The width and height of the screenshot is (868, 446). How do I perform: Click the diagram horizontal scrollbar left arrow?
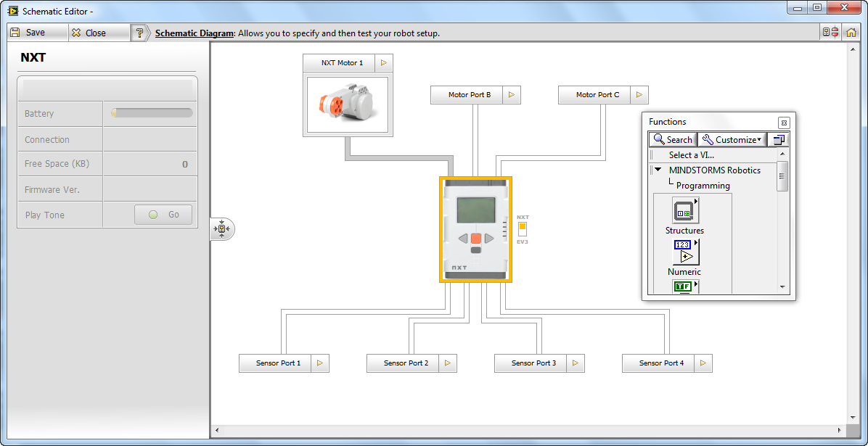click(x=216, y=430)
